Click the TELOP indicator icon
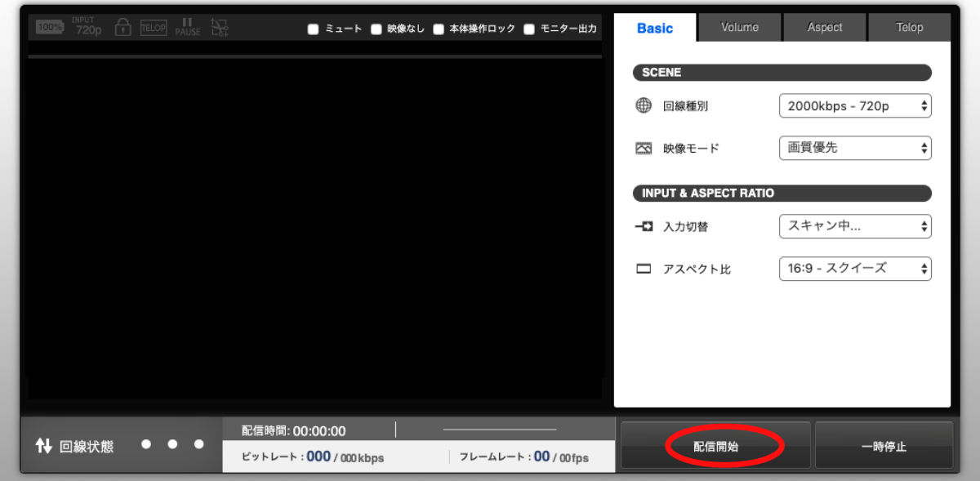This screenshot has width=980, height=481. click(x=153, y=27)
